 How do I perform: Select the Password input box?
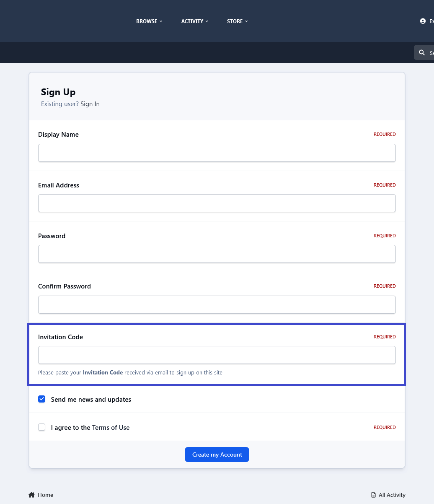tap(217, 254)
